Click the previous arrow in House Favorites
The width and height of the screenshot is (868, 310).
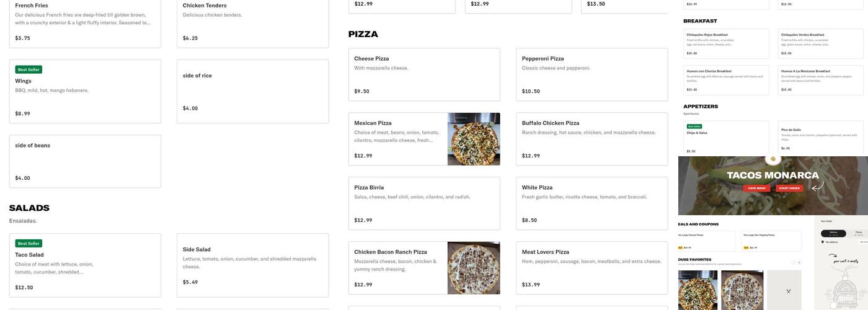[x=793, y=263]
